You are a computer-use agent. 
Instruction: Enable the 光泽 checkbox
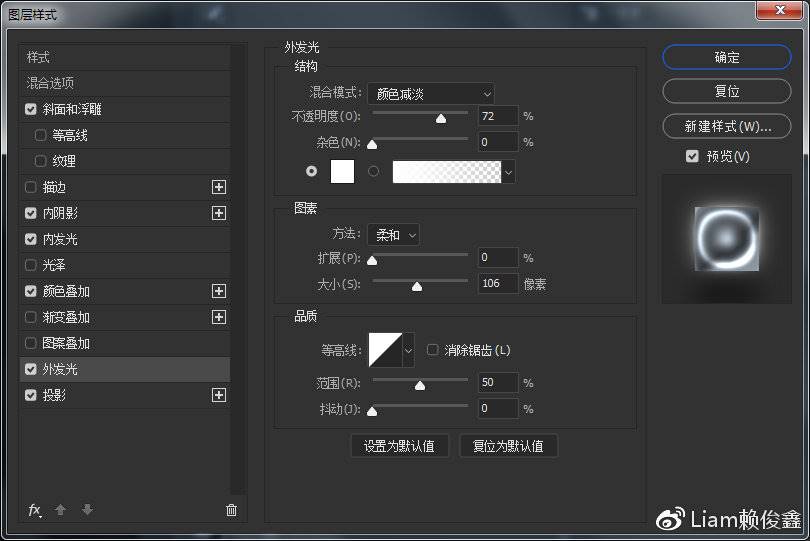tap(31, 265)
